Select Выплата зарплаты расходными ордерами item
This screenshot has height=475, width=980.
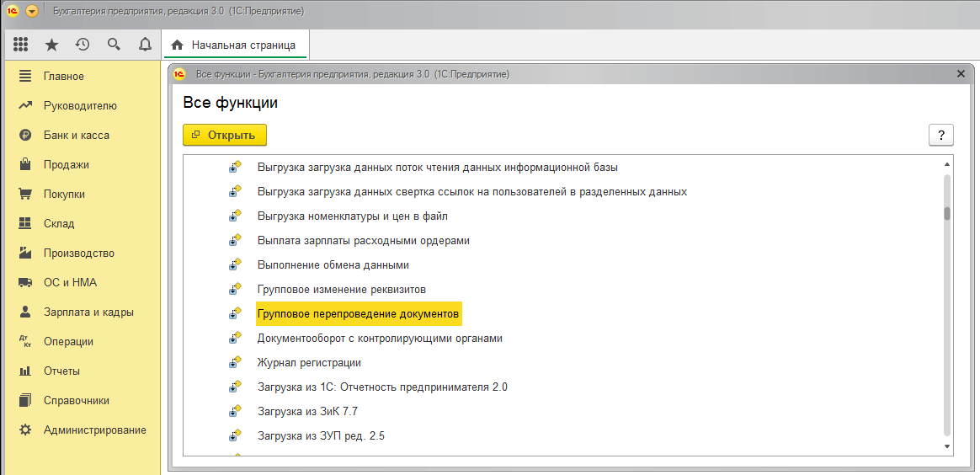tap(363, 241)
